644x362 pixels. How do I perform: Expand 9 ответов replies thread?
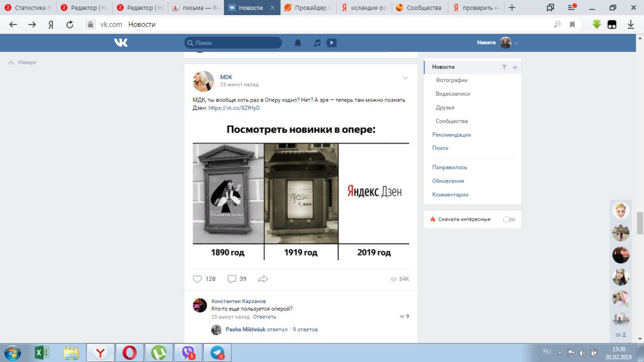point(305,330)
